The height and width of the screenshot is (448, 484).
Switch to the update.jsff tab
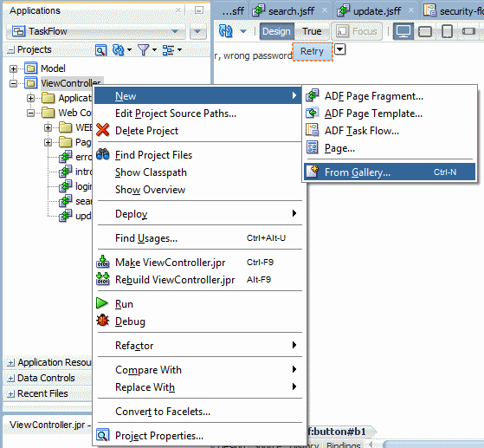tap(376, 11)
